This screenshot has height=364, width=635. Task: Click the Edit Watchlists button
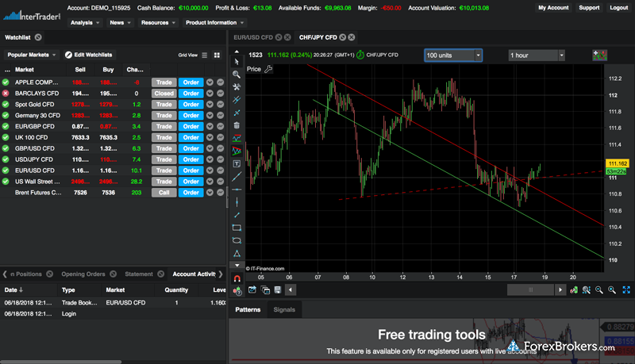pyautogui.click(x=89, y=55)
